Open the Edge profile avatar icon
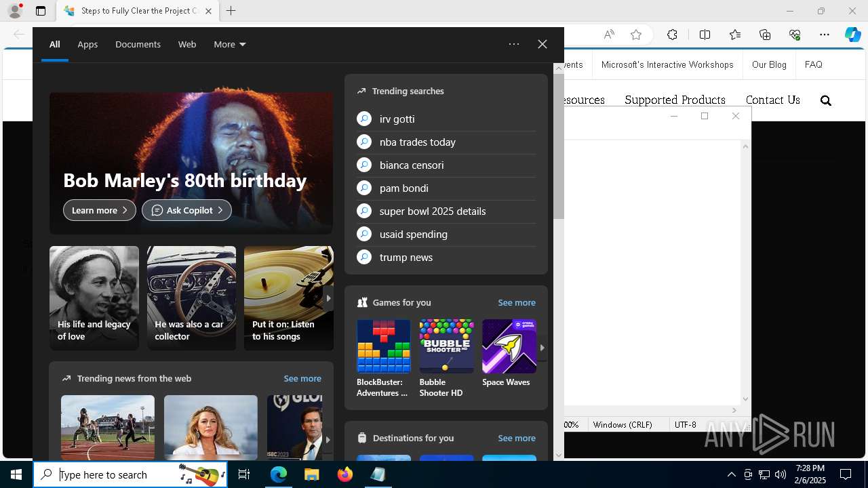Image resolution: width=868 pixels, height=488 pixels. click(15, 11)
